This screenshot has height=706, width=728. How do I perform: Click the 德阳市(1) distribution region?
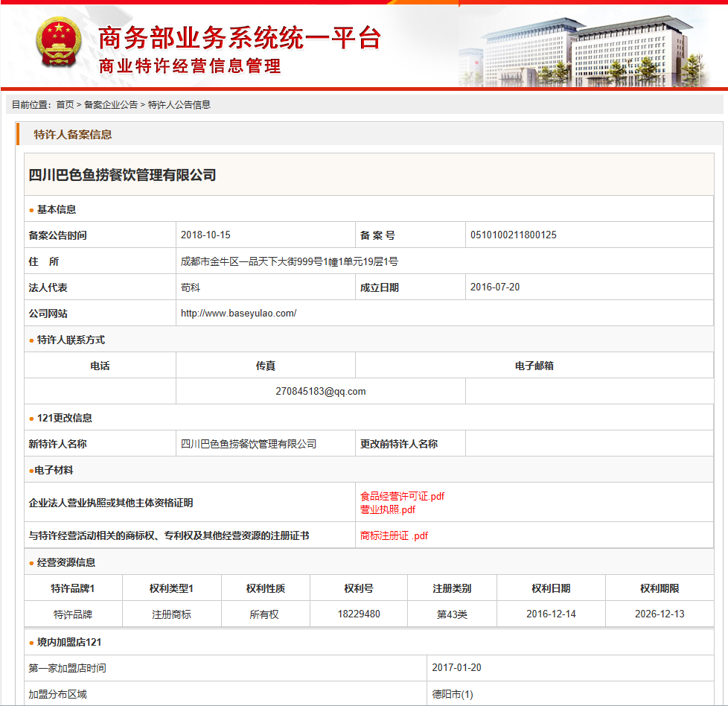452,695
